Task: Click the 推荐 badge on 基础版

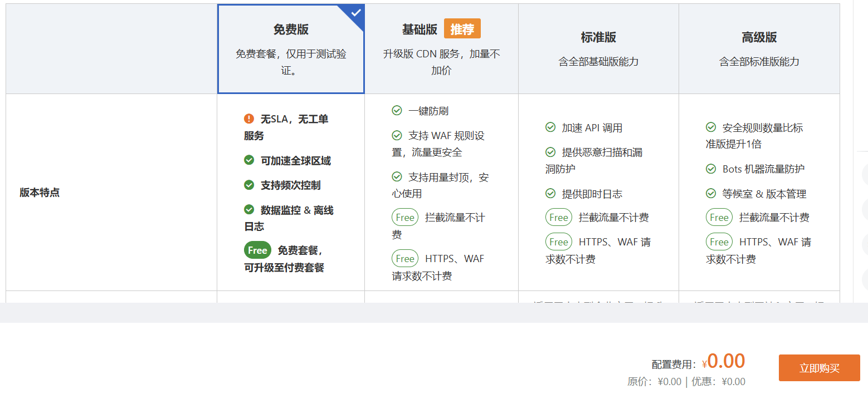Action: click(x=461, y=28)
